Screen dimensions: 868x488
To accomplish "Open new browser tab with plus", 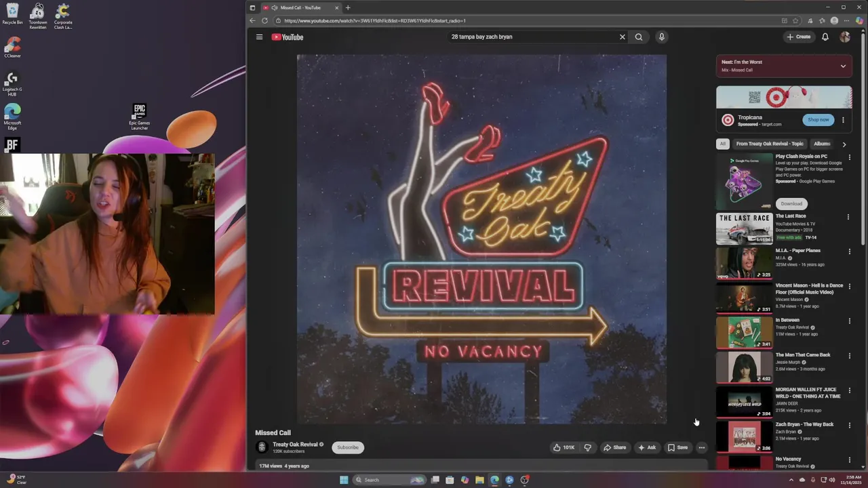I will coord(348,7).
